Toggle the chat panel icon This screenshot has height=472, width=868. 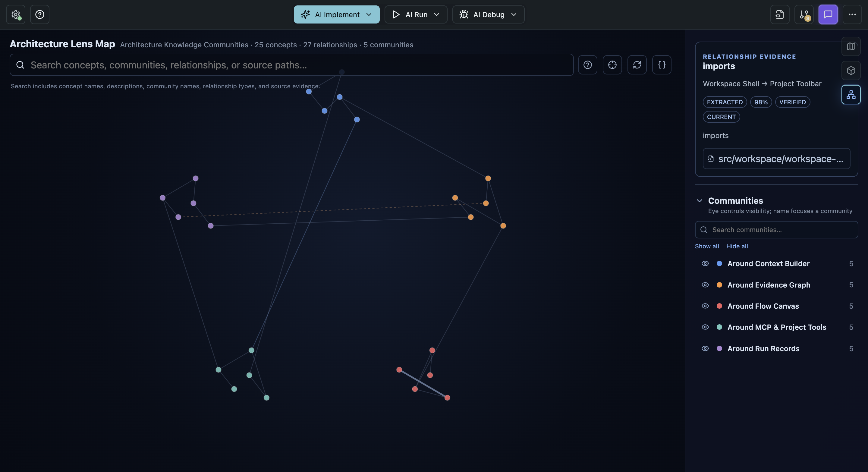pos(828,14)
